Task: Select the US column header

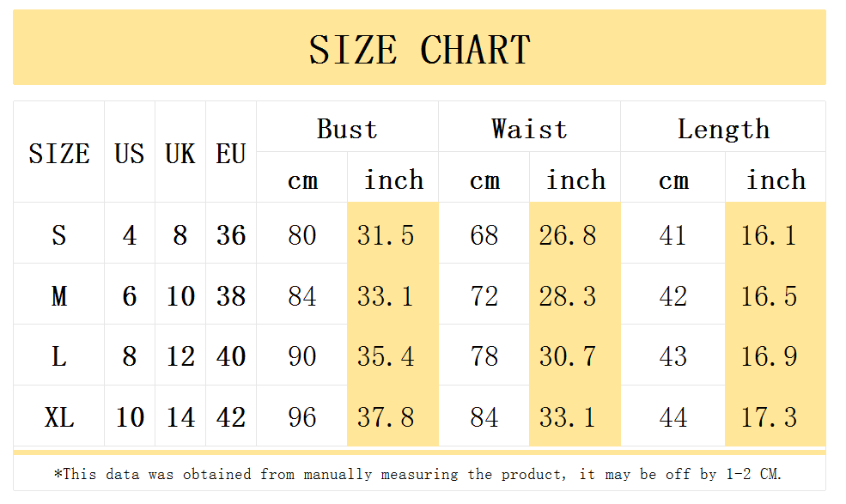Action: point(130,152)
